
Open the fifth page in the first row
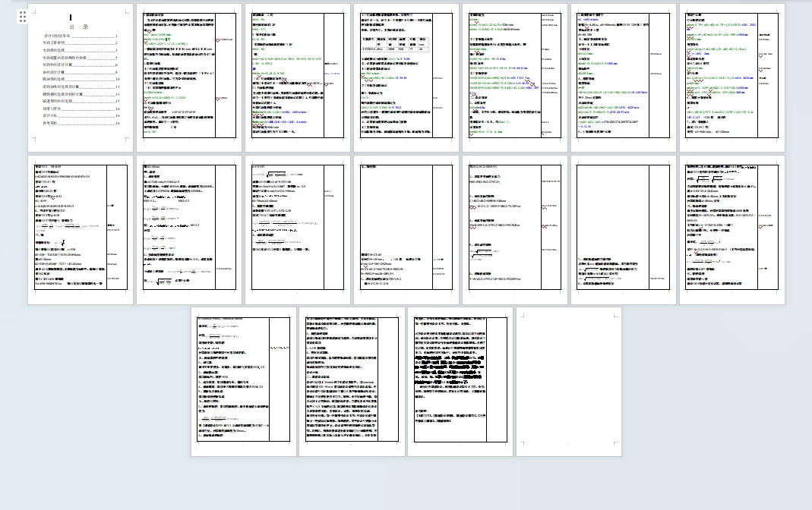[x=515, y=77]
